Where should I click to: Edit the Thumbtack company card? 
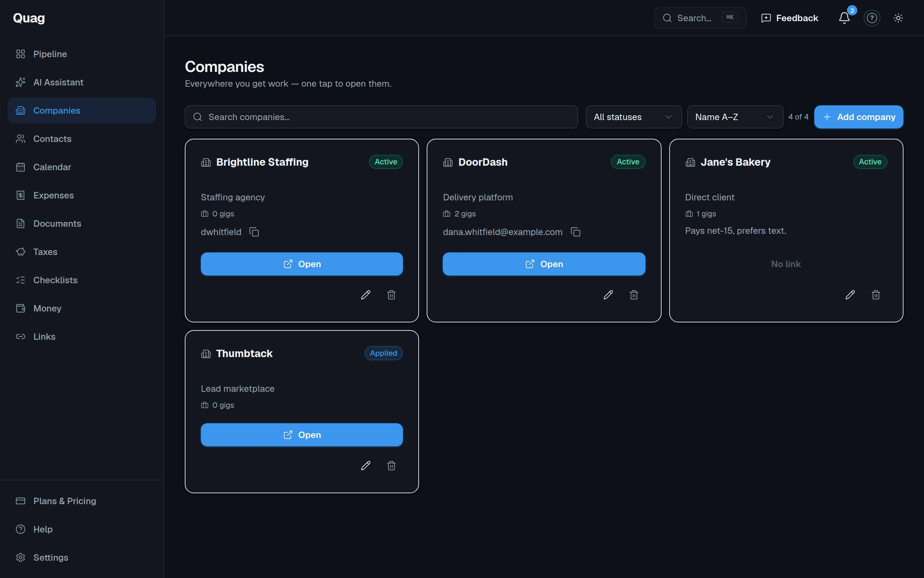(365, 466)
